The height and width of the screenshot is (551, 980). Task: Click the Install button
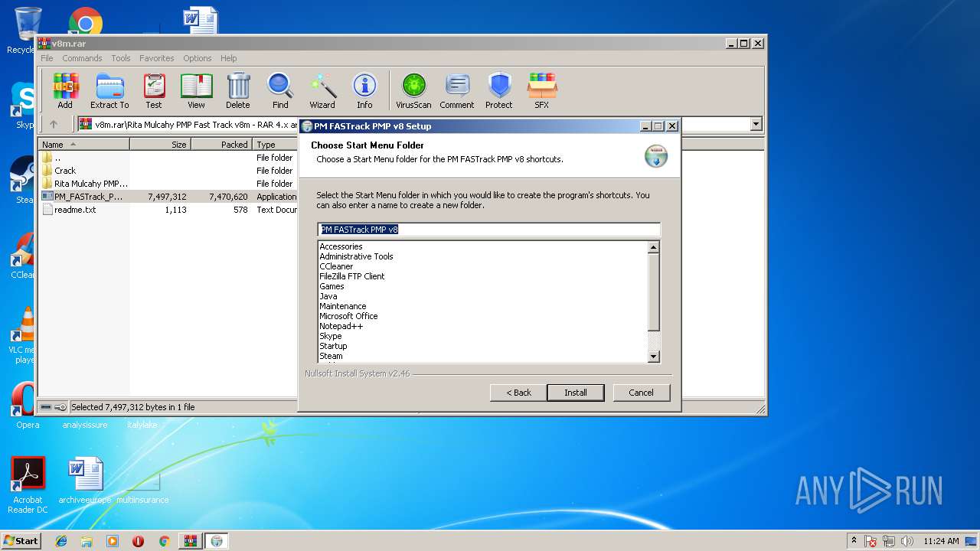tap(576, 393)
